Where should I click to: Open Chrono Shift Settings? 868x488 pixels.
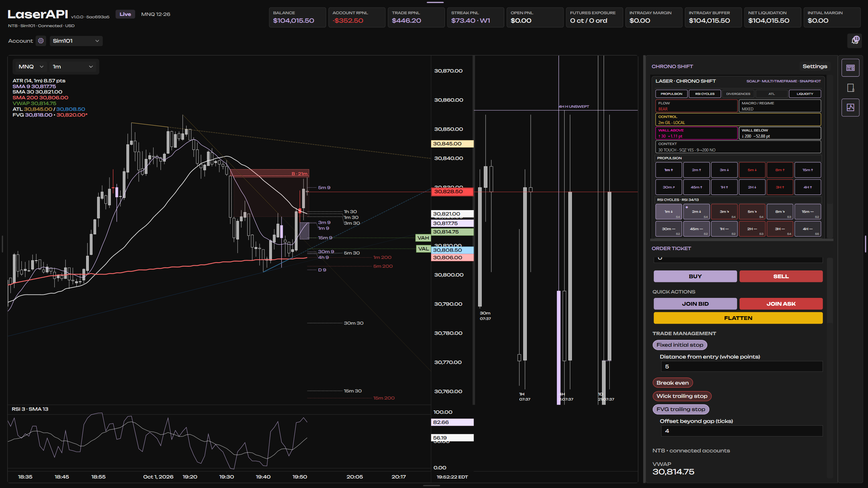coord(815,66)
